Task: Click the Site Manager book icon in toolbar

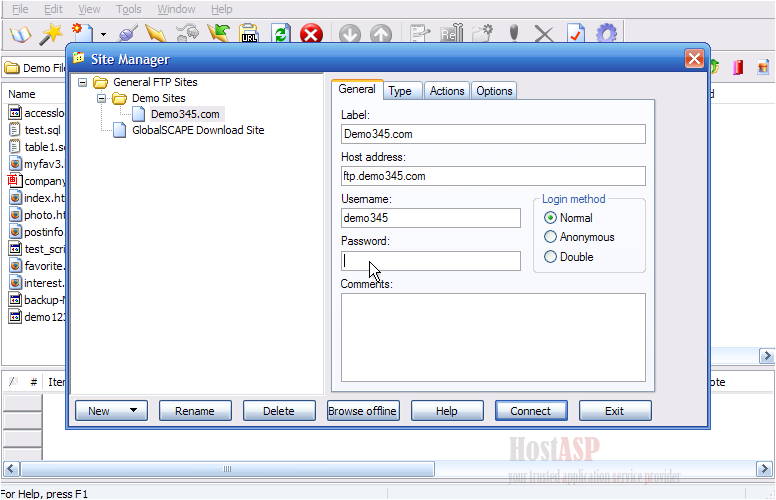Action: click(20, 35)
